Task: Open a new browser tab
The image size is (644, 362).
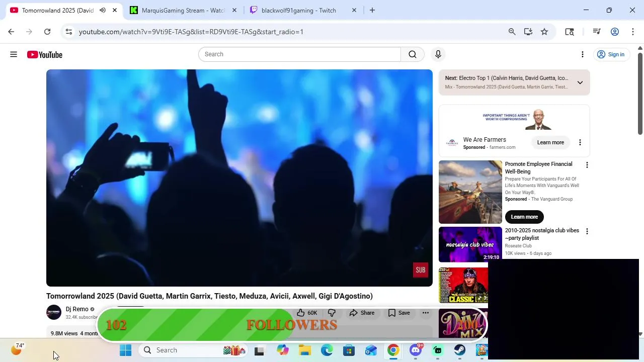Action: pyautogui.click(x=372, y=10)
